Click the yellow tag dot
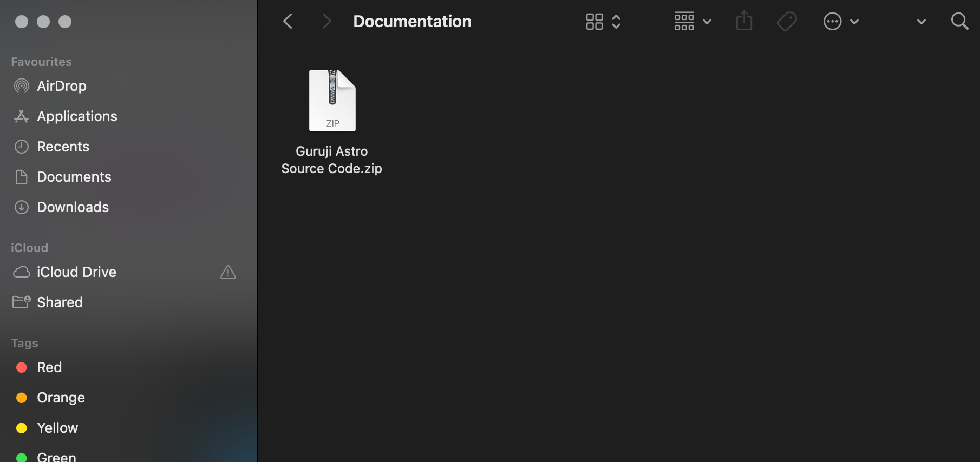980x462 pixels. [22, 428]
